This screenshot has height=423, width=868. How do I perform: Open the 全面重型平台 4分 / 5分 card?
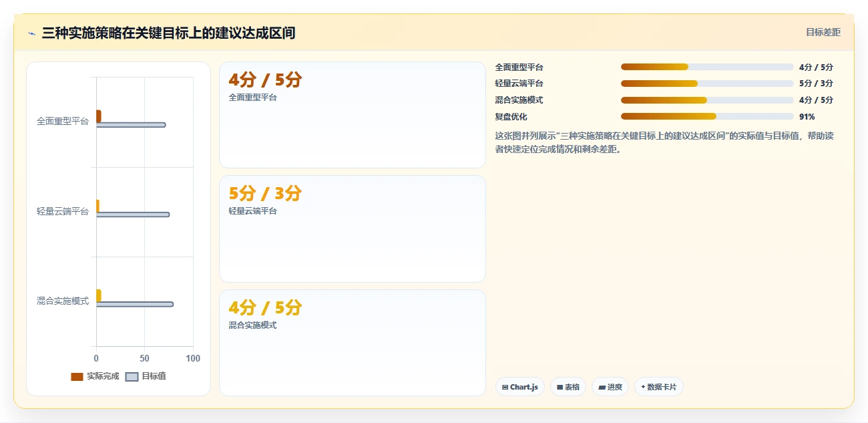[353, 115]
